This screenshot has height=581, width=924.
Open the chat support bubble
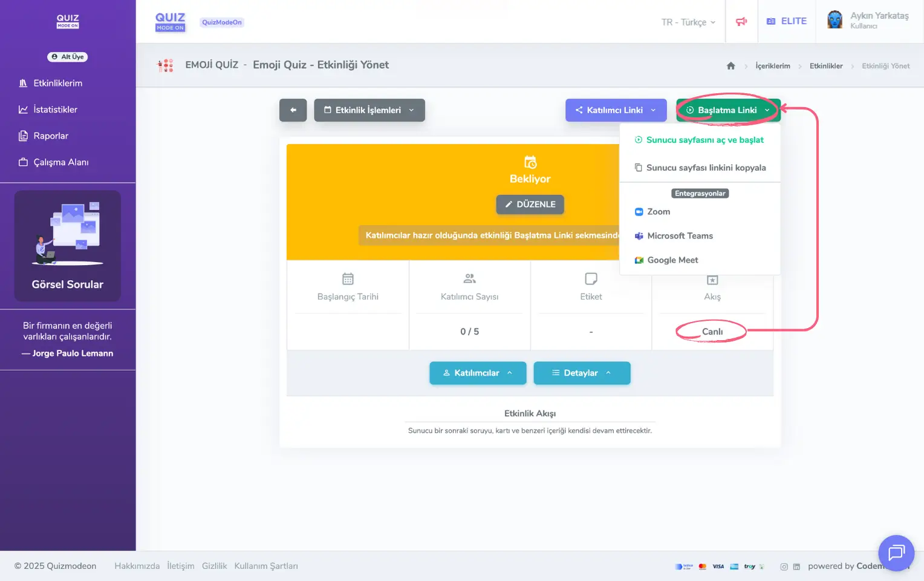[x=896, y=553]
